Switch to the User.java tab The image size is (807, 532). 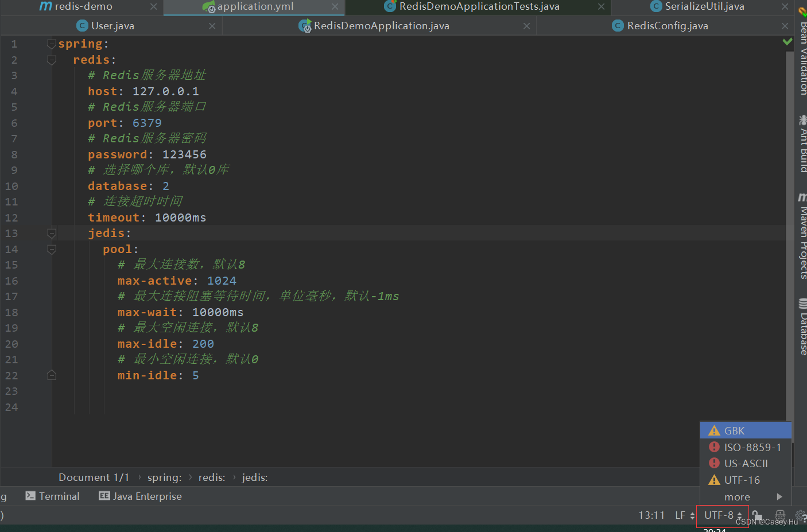[112, 25]
